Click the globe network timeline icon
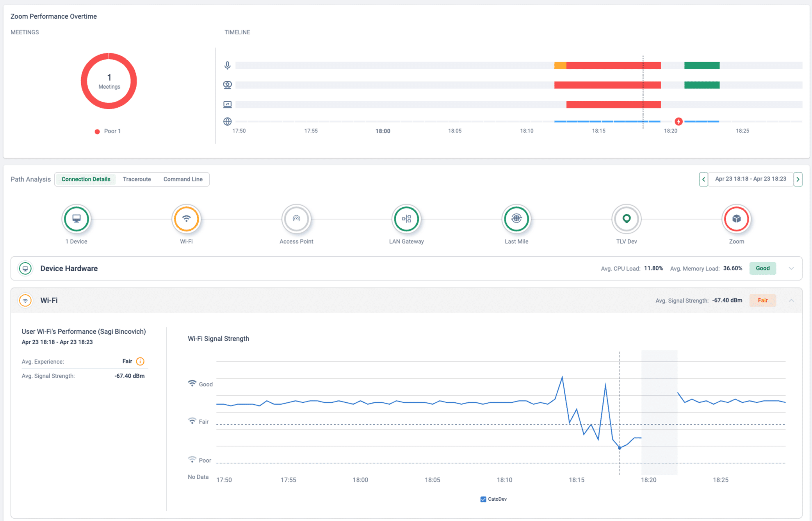This screenshot has width=812, height=521. click(227, 121)
